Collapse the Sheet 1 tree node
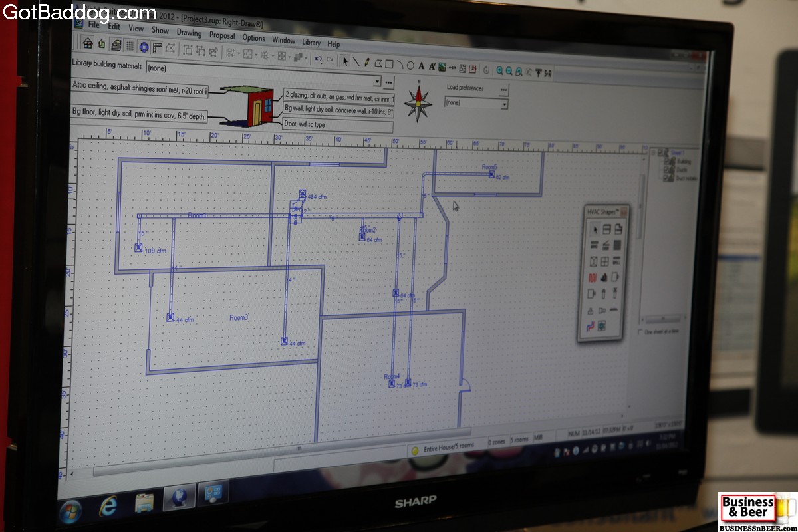The image size is (798, 532). coord(654,152)
